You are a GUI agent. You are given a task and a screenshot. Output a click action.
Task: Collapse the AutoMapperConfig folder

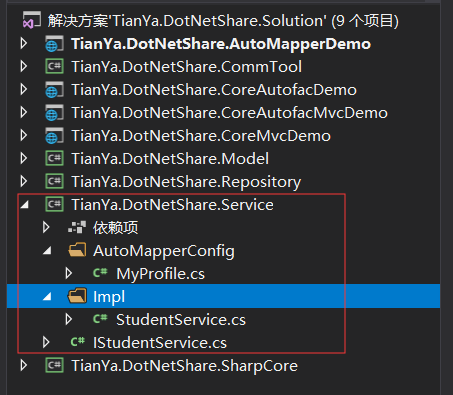(x=47, y=251)
